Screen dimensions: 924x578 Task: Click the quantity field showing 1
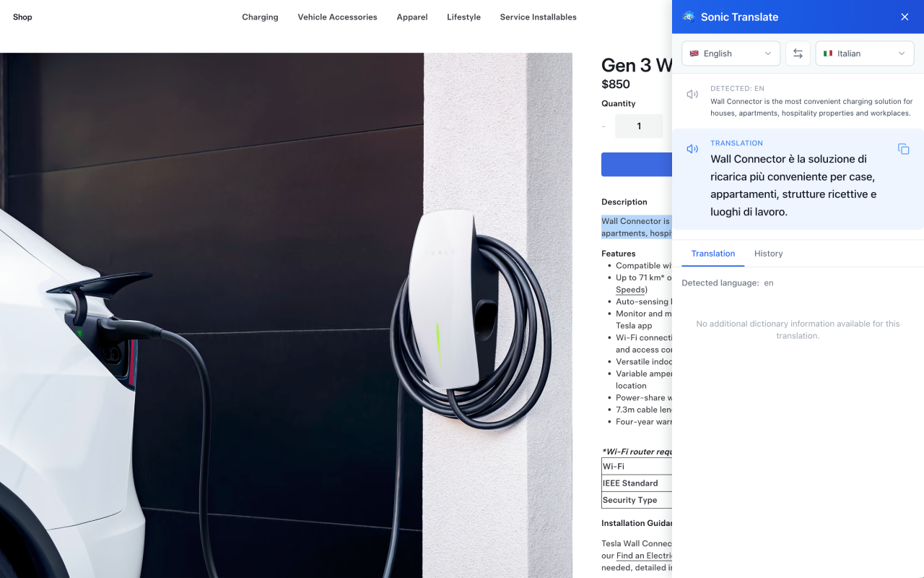click(x=639, y=126)
